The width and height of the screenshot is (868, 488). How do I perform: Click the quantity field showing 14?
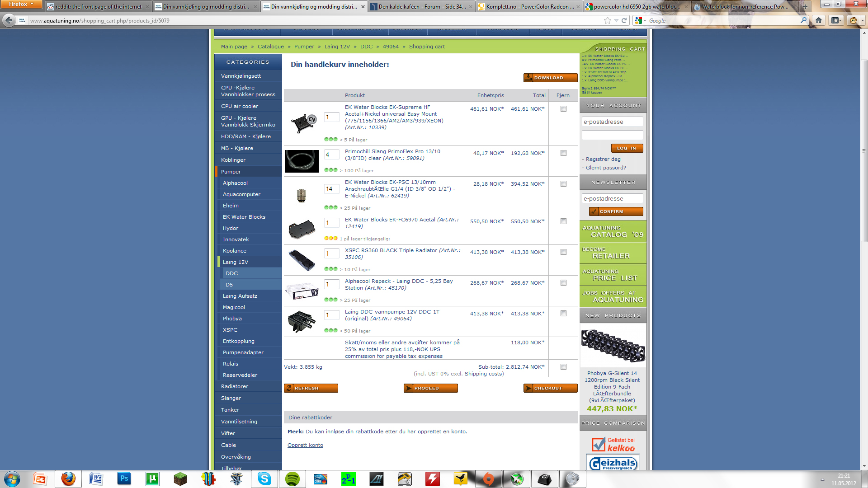331,189
